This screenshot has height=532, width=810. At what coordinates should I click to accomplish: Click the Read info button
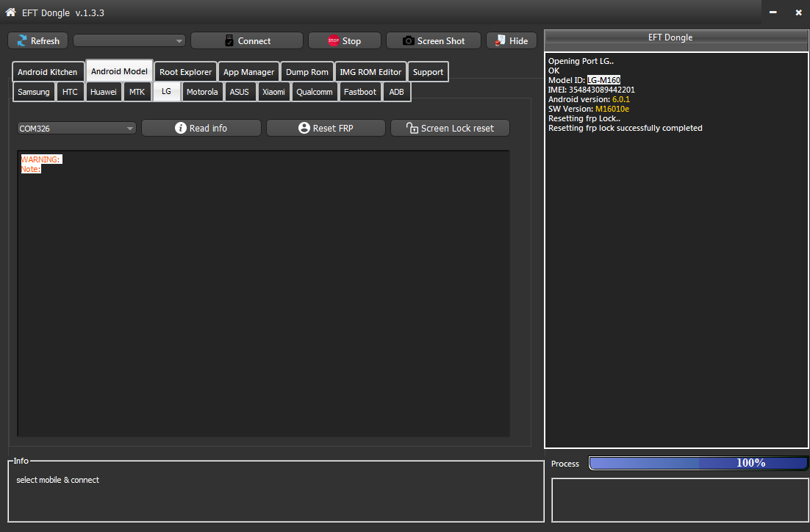(201, 128)
